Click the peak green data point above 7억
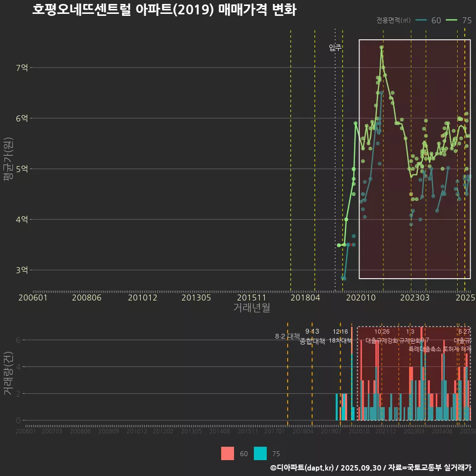Viewport: 476px width, 476px height. 381,48
